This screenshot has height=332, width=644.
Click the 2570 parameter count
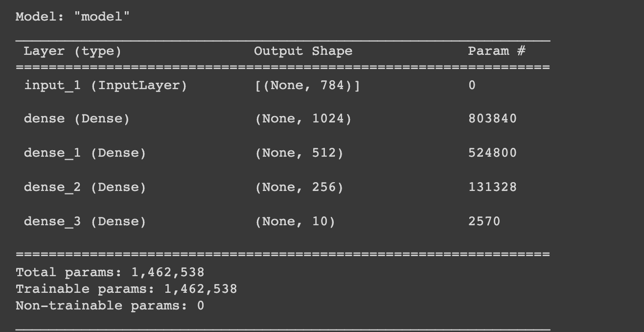[484, 221]
